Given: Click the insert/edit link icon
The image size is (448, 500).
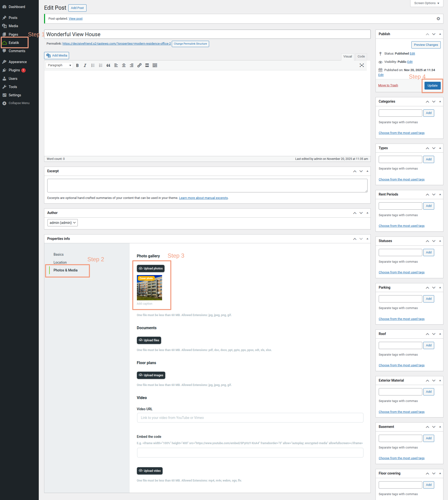Looking at the screenshot, I should (139, 65).
